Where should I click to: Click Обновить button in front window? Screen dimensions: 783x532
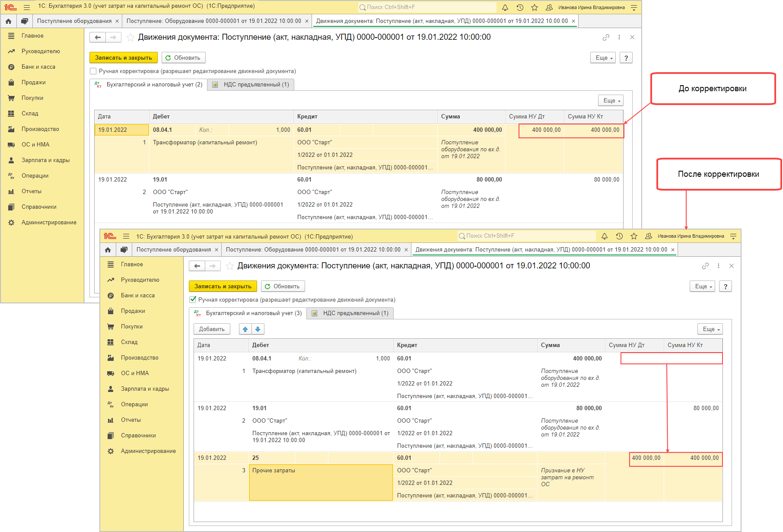(283, 287)
